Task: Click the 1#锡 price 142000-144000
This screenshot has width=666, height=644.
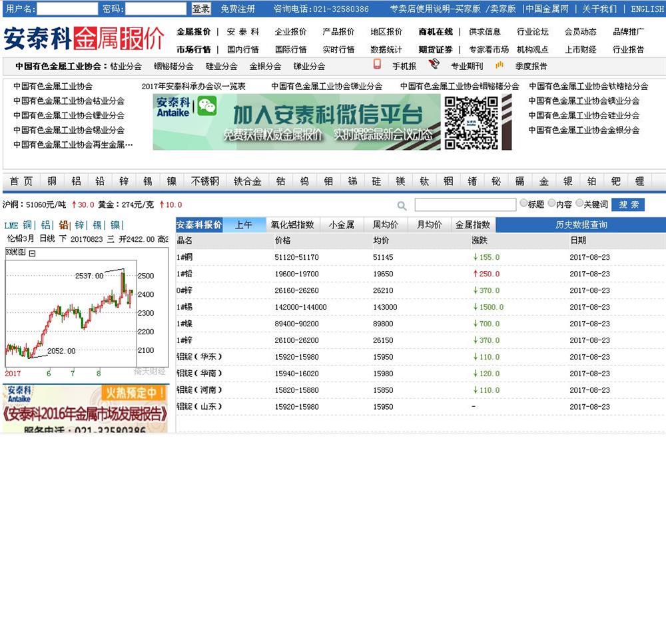Action: click(300, 307)
